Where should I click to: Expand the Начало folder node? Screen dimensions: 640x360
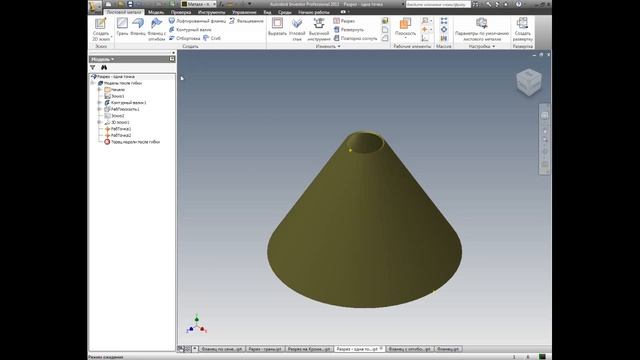pos(99,89)
